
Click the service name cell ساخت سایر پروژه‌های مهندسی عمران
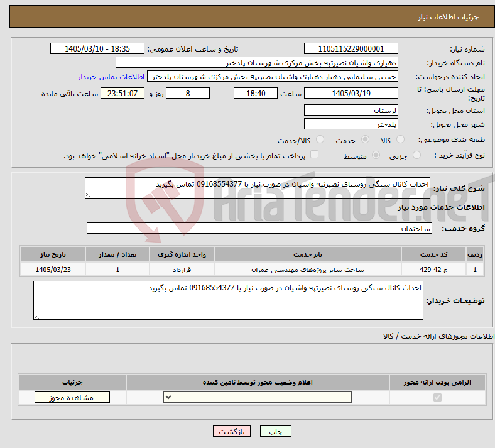[308, 270]
